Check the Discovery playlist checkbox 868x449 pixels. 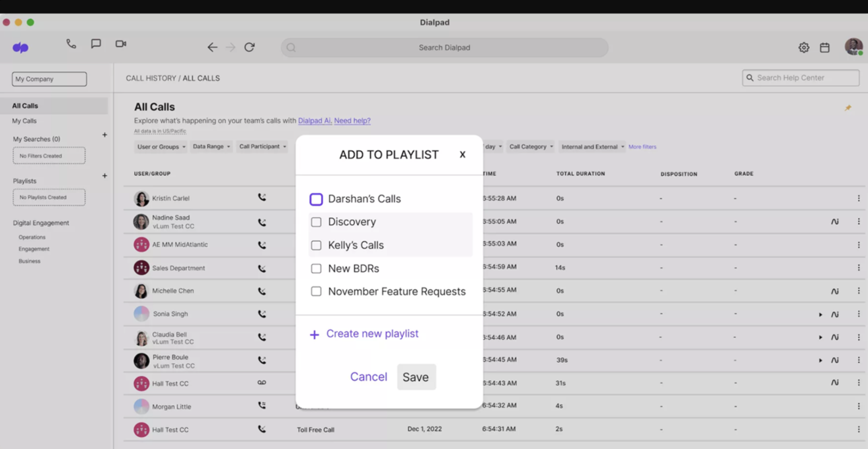pos(316,222)
